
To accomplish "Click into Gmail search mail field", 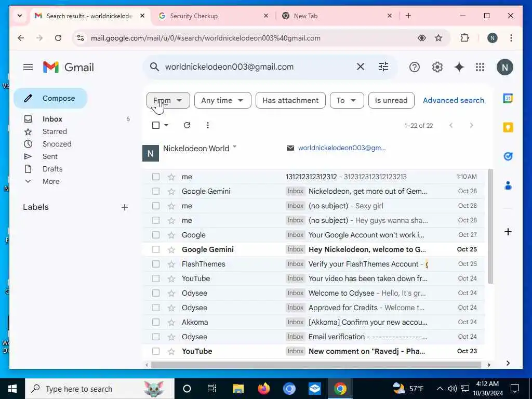I will pos(258,67).
